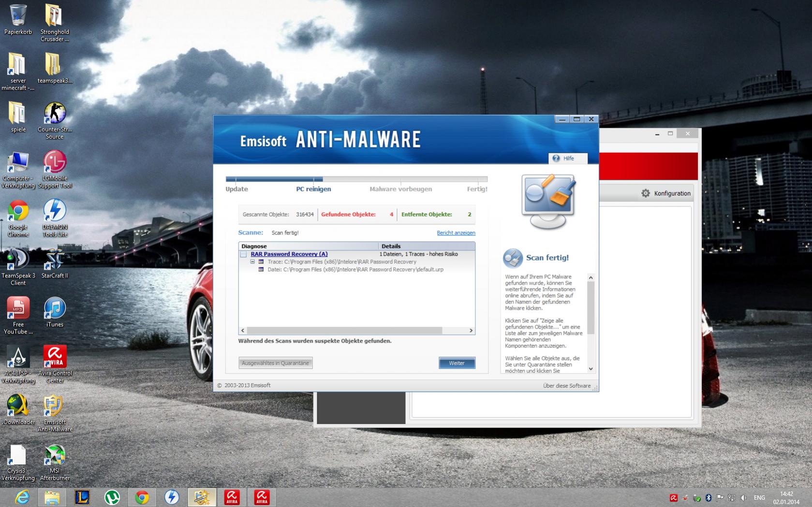Open LGMobile Support Tool desktop icon
This screenshot has height=507, width=812.
(55, 170)
